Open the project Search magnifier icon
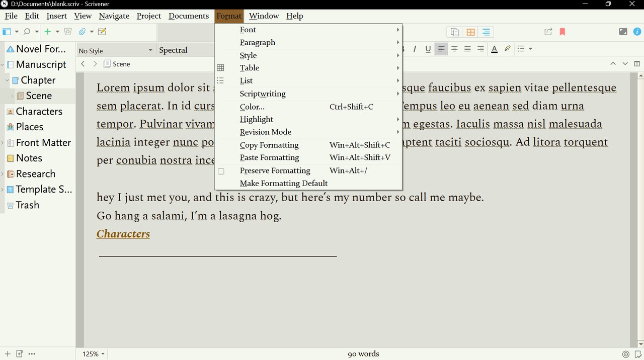The height and width of the screenshot is (360, 644). pos(27,32)
